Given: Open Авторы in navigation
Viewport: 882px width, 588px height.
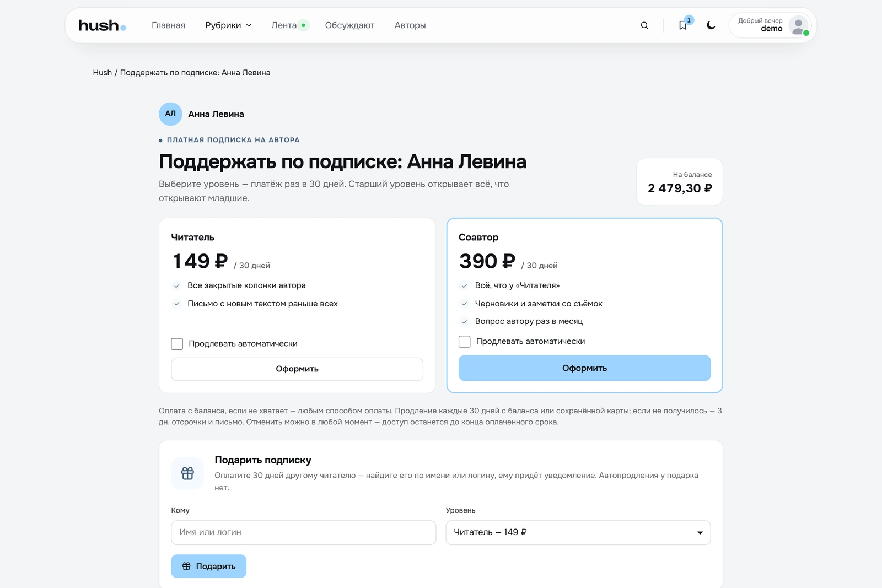Looking at the screenshot, I should click(410, 25).
